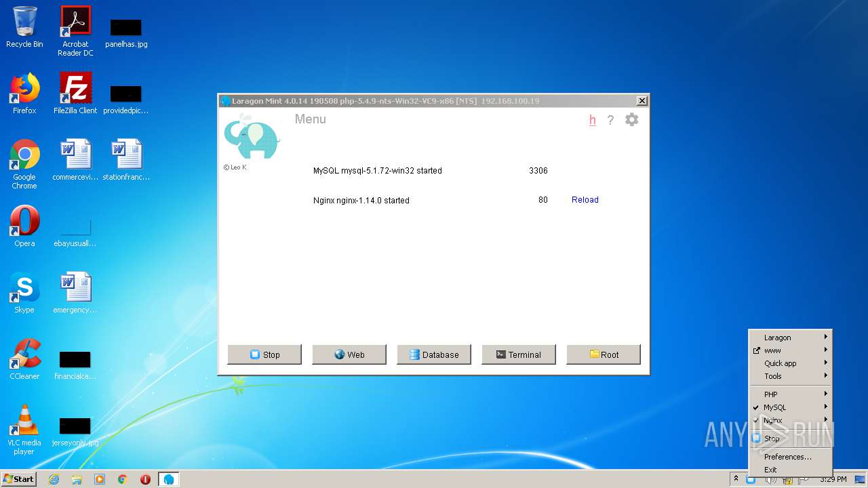Close the Laragon window
This screenshot has width=868, height=488.
tap(642, 101)
